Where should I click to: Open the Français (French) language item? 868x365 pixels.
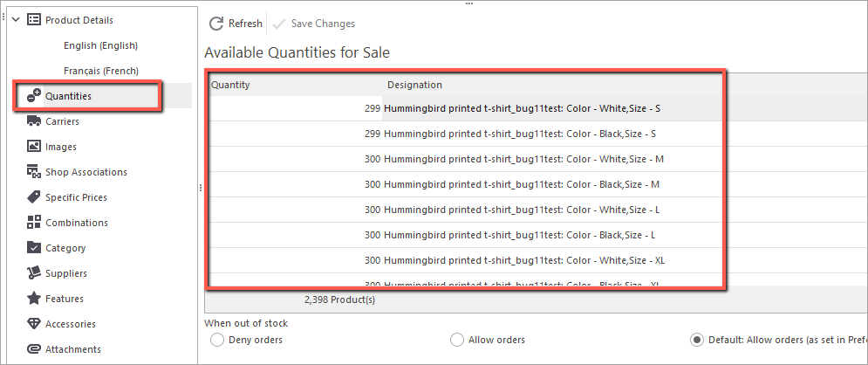(100, 71)
